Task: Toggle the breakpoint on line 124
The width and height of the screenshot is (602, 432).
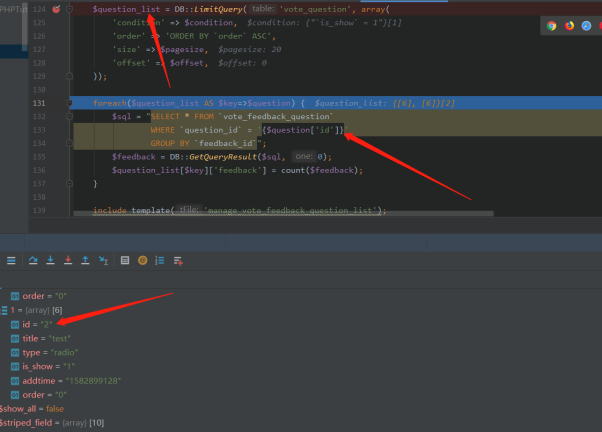Action: [x=56, y=9]
